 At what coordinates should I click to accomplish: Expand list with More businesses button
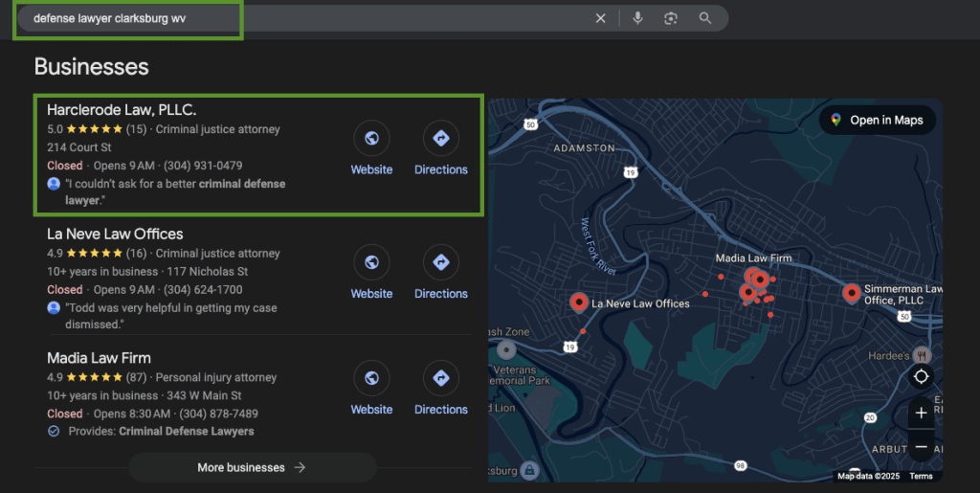pyautogui.click(x=252, y=467)
